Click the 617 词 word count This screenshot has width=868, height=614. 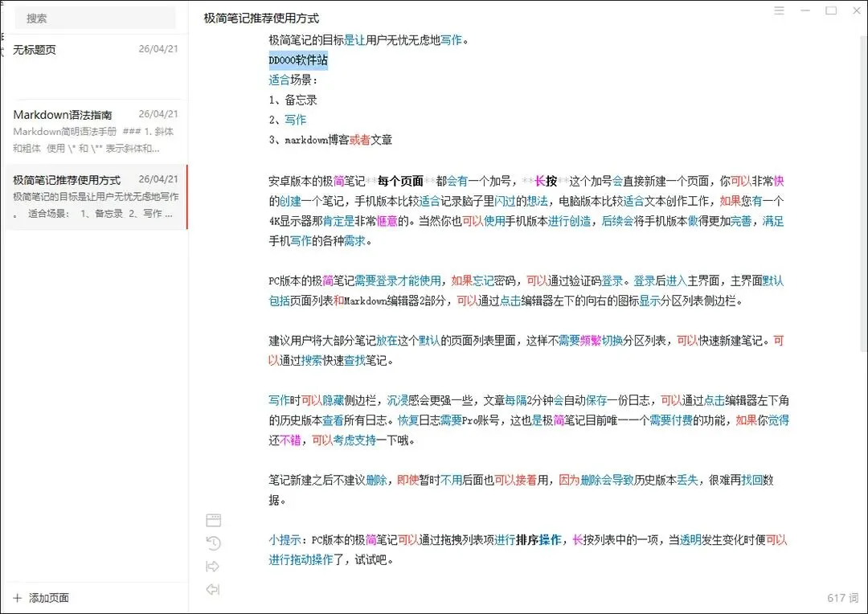pos(842,598)
